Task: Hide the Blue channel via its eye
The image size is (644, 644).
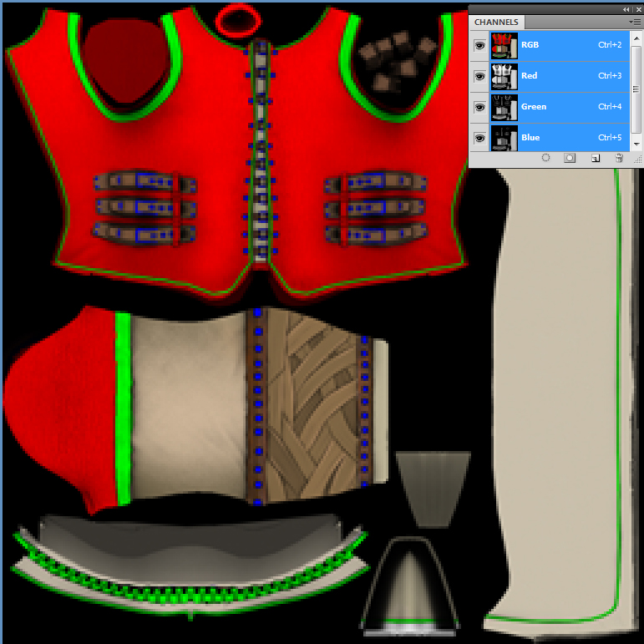Action: point(479,138)
